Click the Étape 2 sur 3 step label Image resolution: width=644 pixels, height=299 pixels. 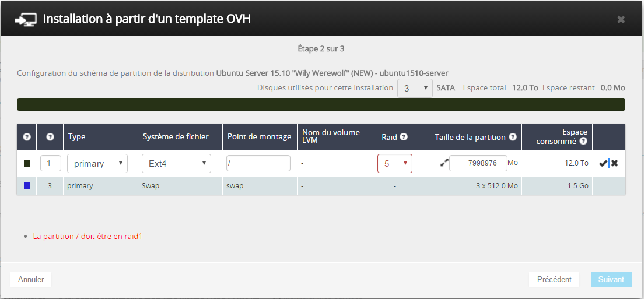(321, 49)
